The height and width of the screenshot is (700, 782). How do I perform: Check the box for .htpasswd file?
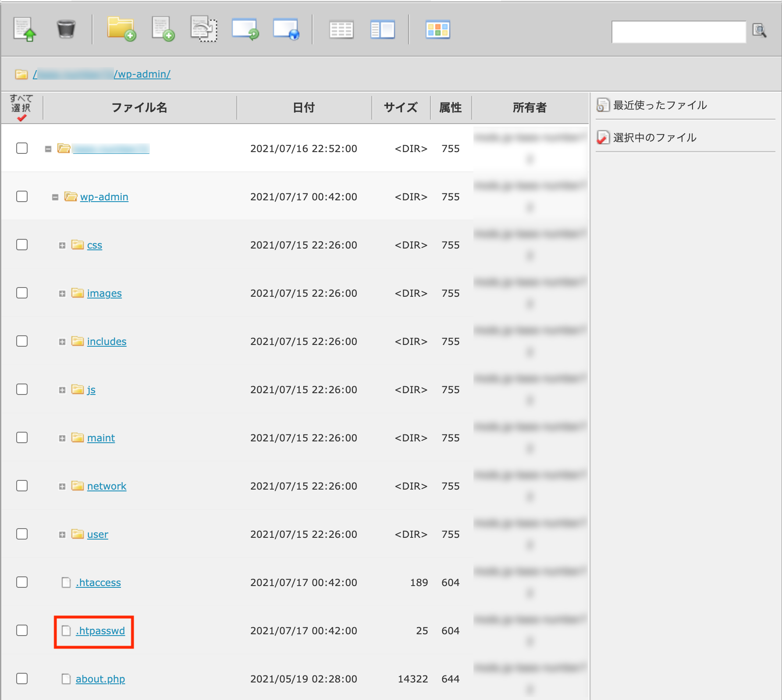pyautogui.click(x=22, y=630)
